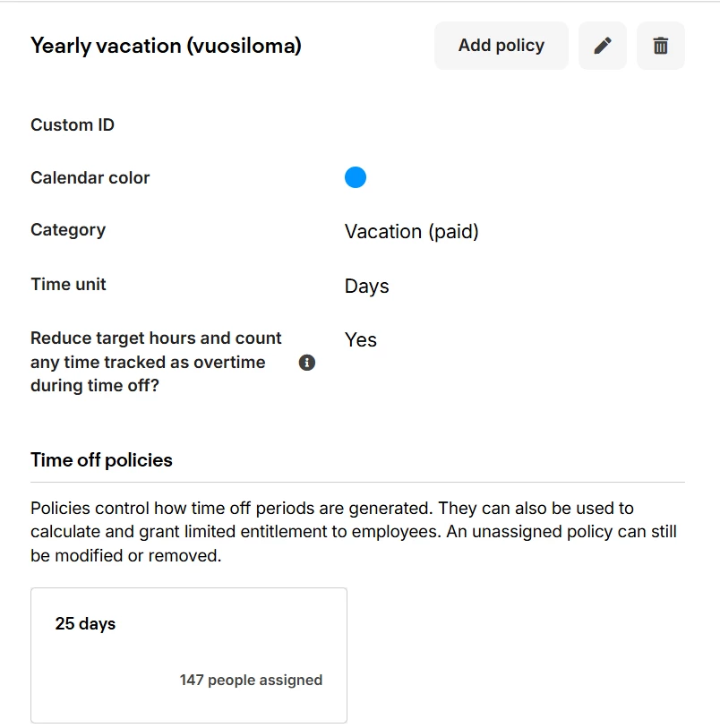Click the Custom ID label
This screenshot has width=720, height=728.
click(73, 124)
